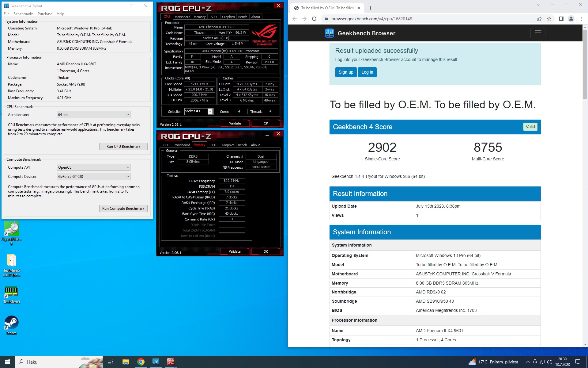588x368 pixels.
Task: Open Chrome tab search chevron
Action: 538,5
